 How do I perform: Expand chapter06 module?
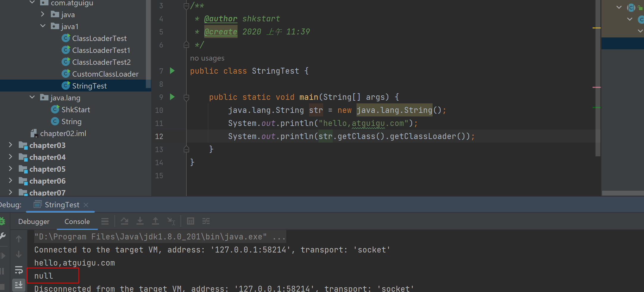pos(10,180)
